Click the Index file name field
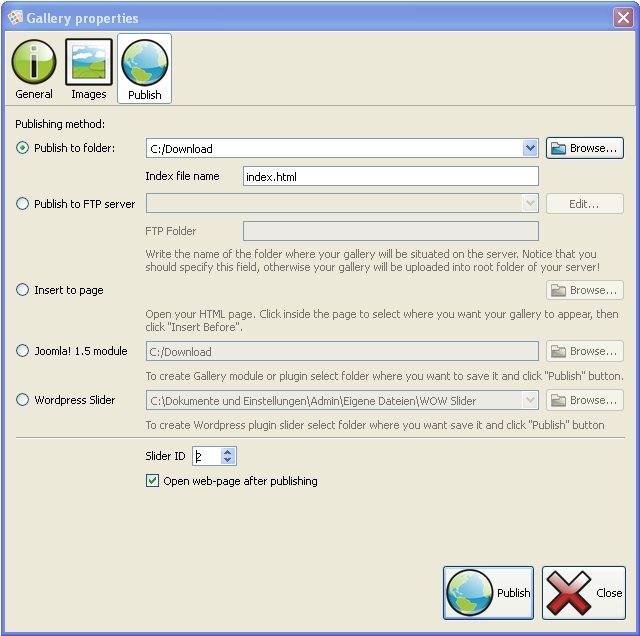640x636 pixels. 390,176
